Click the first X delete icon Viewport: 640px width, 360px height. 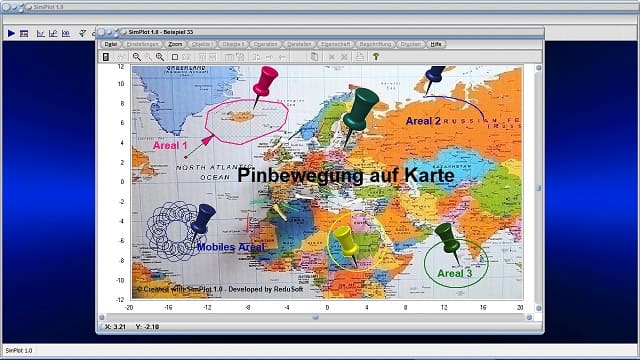click(332, 57)
